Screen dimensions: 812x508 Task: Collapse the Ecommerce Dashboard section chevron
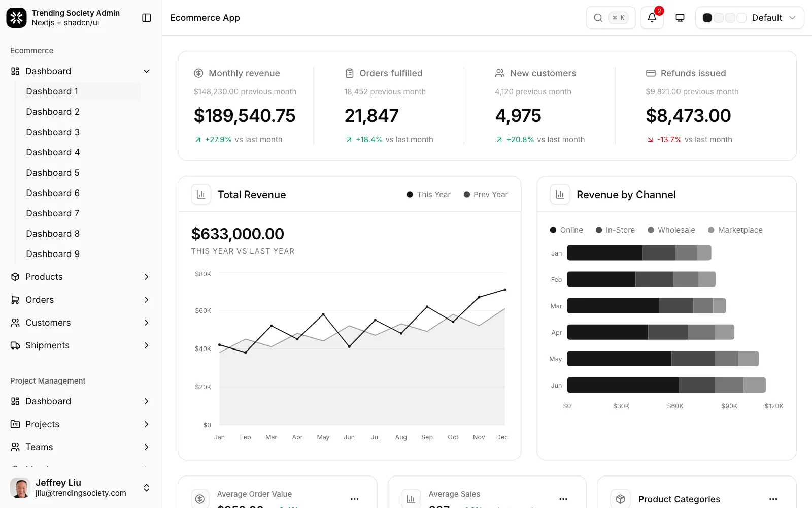[147, 71]
